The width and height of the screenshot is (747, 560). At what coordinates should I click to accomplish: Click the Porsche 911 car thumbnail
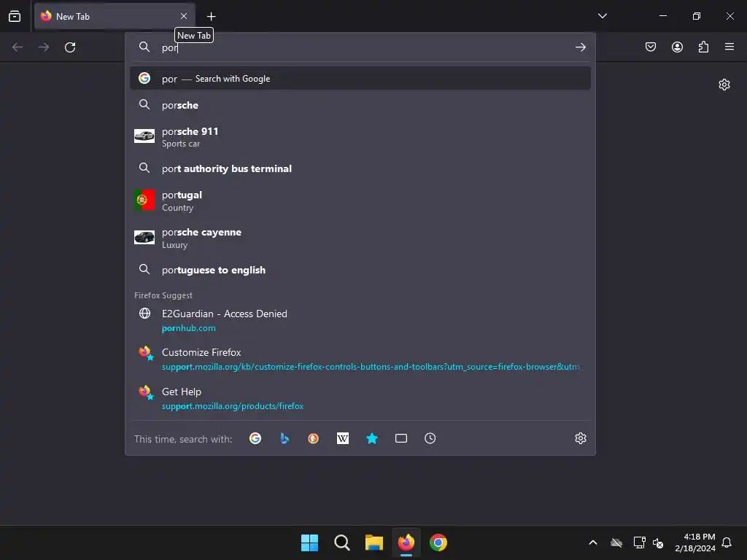click(144, 136)
